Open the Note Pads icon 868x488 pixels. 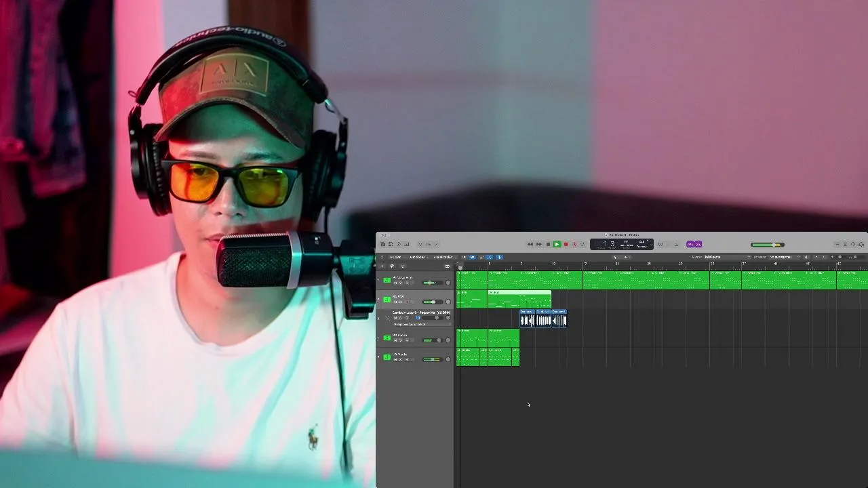846,244
